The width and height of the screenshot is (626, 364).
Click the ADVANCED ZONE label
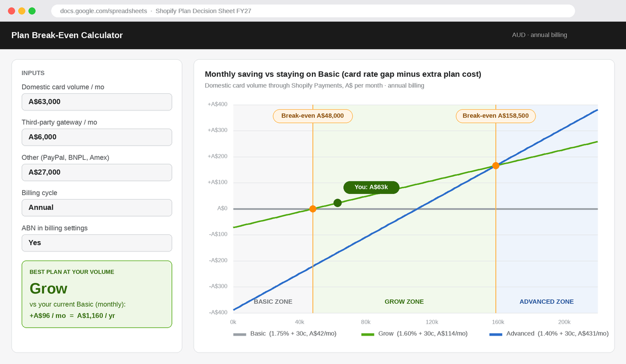point(546,302)
